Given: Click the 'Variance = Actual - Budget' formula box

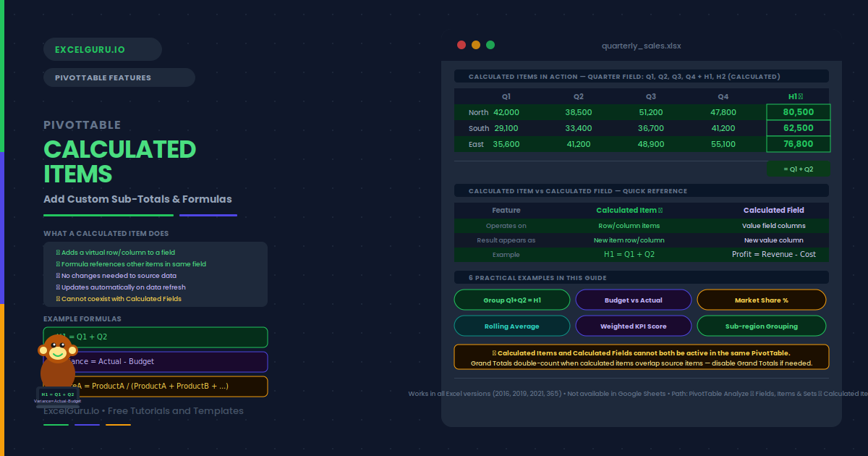Looking at the screenshot, I should 156,362.
